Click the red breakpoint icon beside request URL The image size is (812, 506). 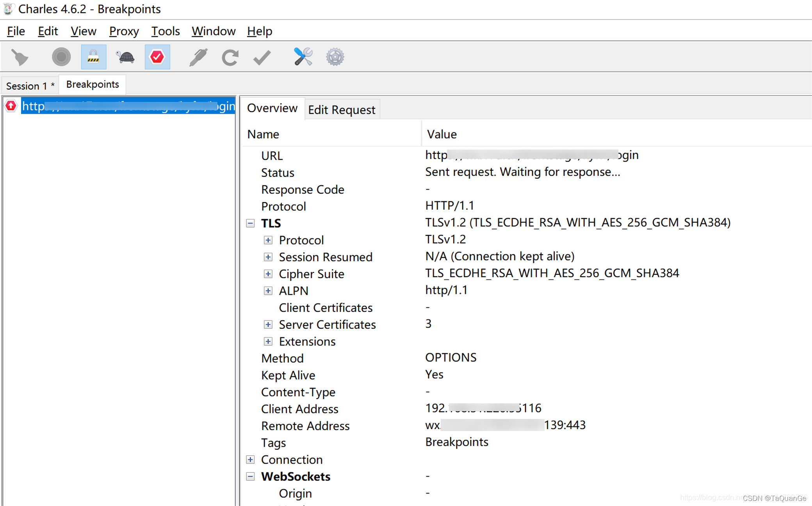(11, 106)
